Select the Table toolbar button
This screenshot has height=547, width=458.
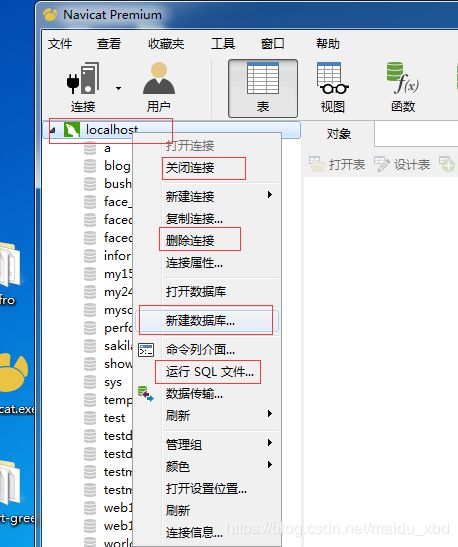click(263, 88)
